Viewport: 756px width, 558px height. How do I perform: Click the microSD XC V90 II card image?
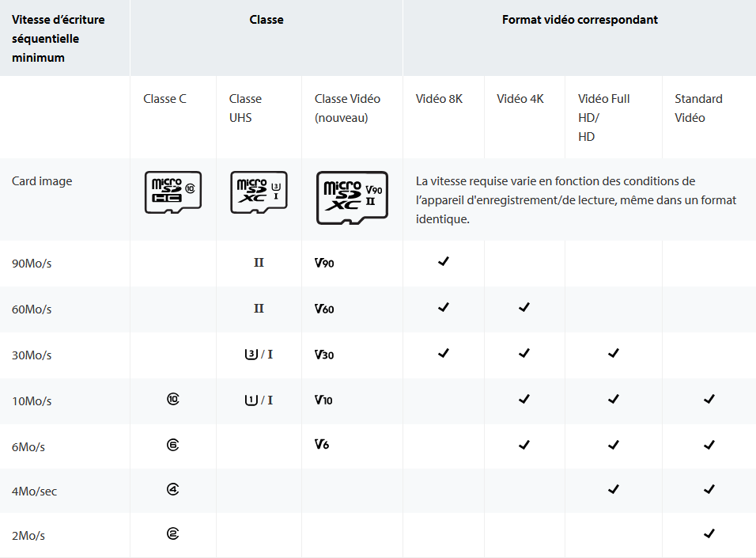(352, 198)
